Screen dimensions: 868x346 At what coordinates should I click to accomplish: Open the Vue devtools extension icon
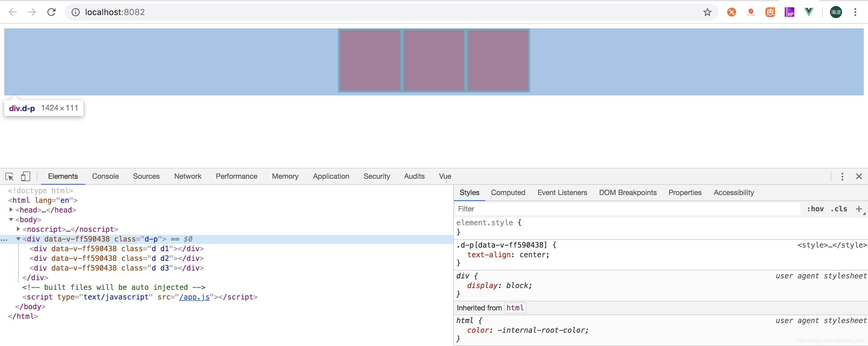tap(808, 12)
